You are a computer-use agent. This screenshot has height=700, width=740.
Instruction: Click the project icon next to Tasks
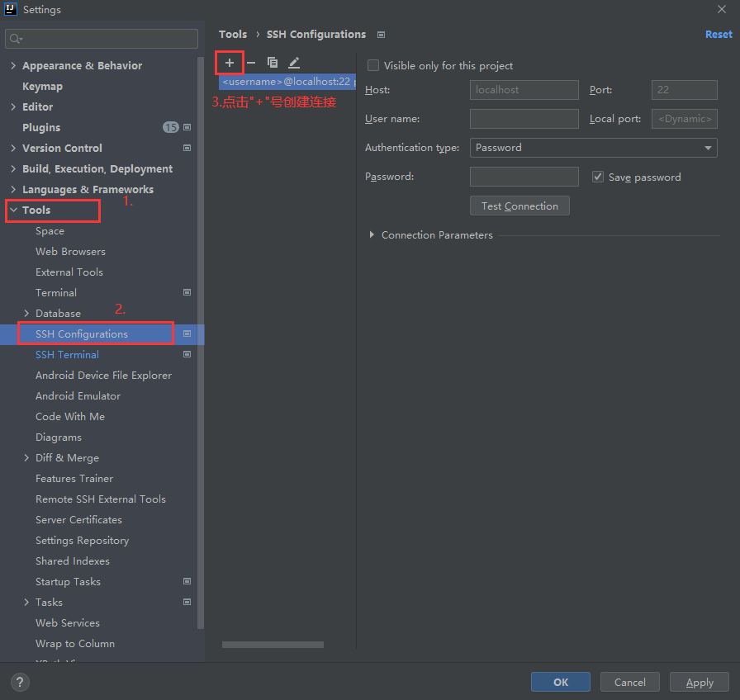[187, 602]
